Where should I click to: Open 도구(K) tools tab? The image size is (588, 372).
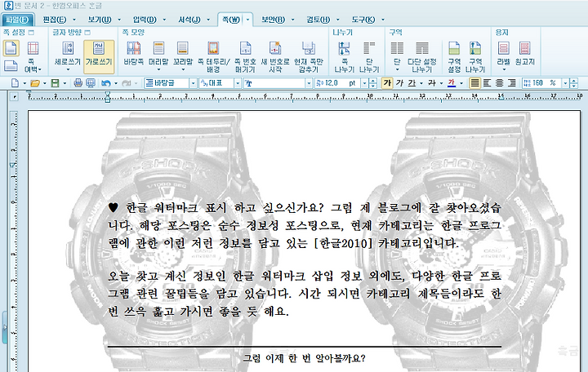click(x=363, y=20)
